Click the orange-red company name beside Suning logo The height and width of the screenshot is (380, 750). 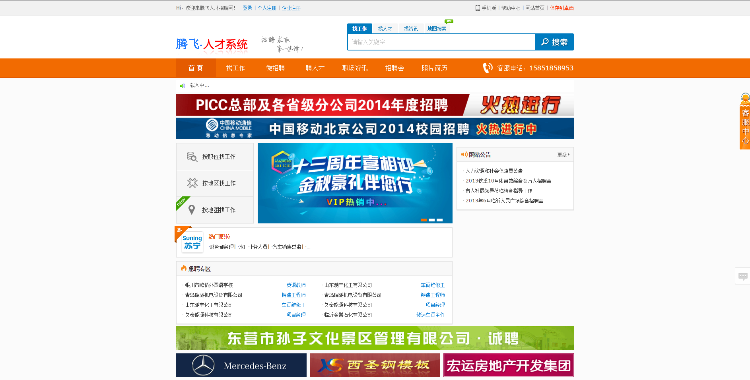[x=220, y=236]
